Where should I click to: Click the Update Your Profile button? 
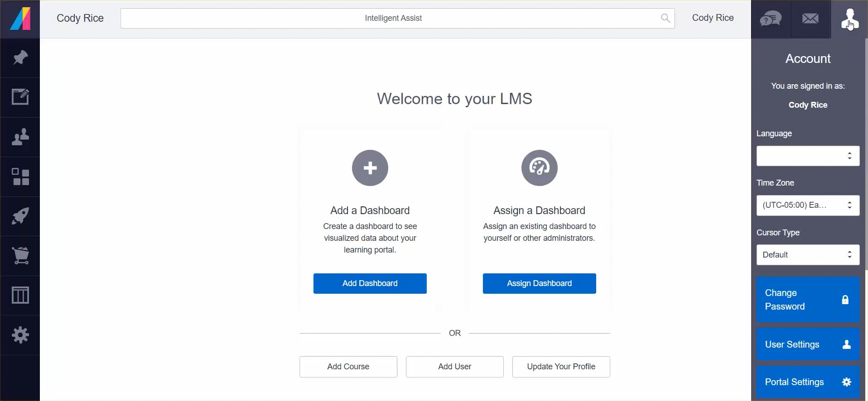point(561,367)
